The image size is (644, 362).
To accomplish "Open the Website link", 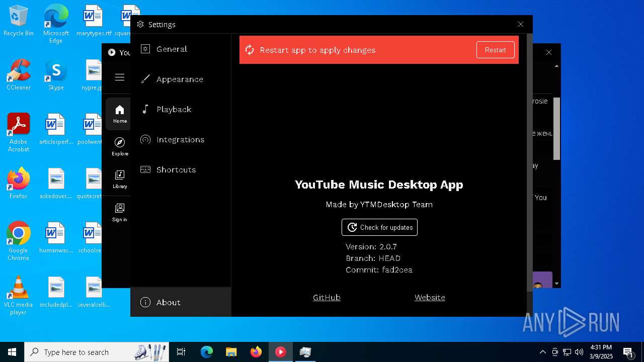I will [x=430, y=297].
